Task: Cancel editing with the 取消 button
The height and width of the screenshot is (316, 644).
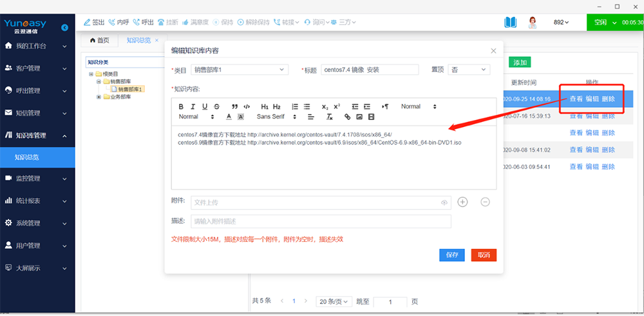Action: [x=484, y=255]
